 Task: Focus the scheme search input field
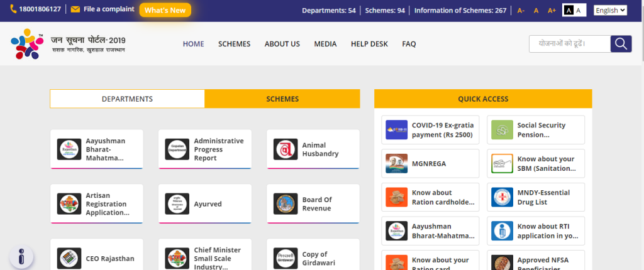[570, 44]
